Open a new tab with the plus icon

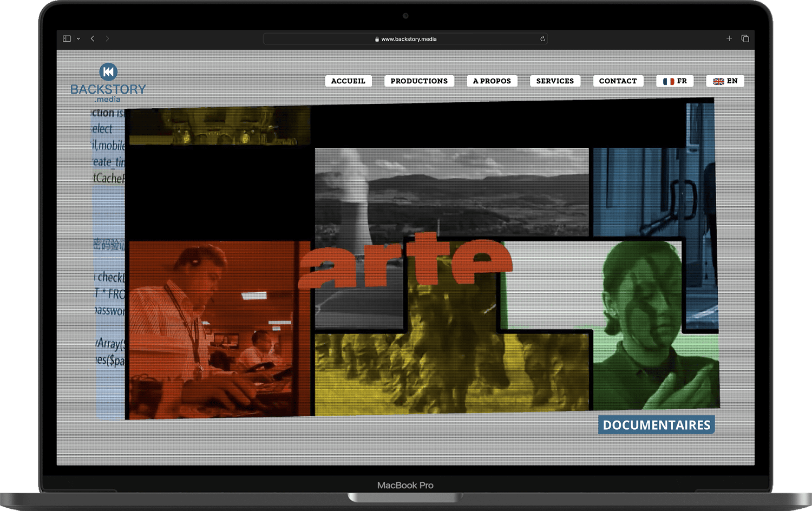tap(729, 38)
